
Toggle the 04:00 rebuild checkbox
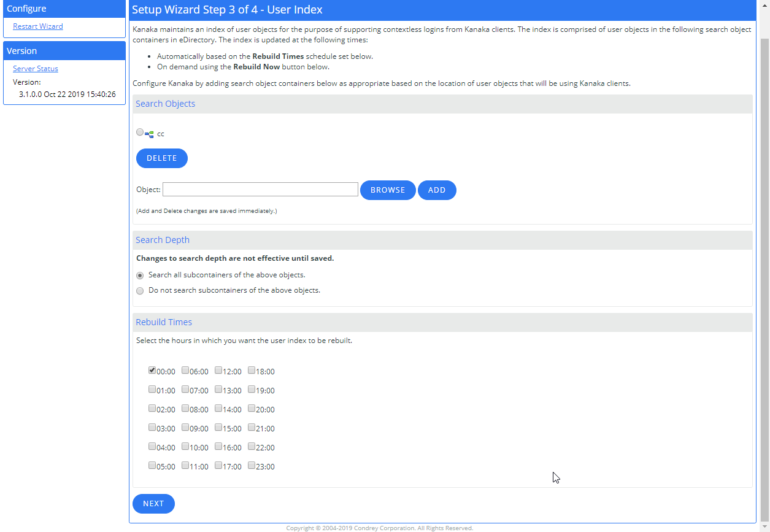pos(152,446)
